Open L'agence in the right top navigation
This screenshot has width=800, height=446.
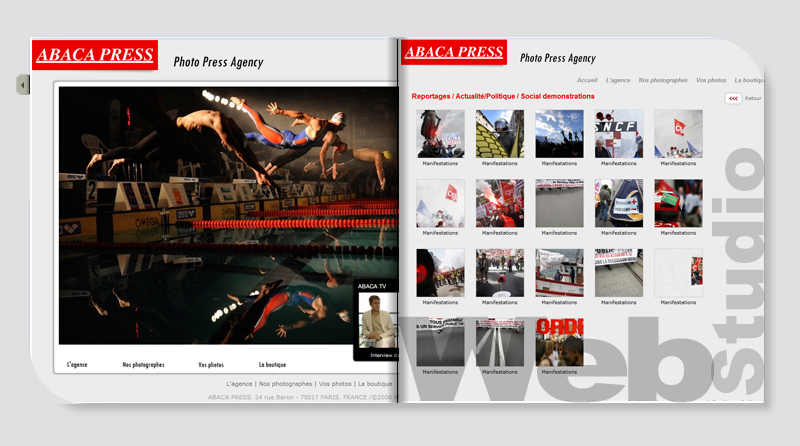[x=618, y=80]
